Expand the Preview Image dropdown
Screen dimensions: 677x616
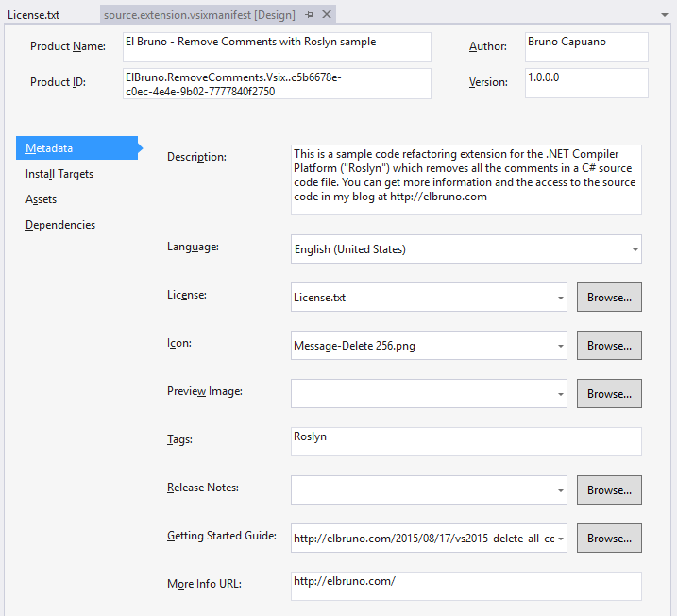point(558,394)
